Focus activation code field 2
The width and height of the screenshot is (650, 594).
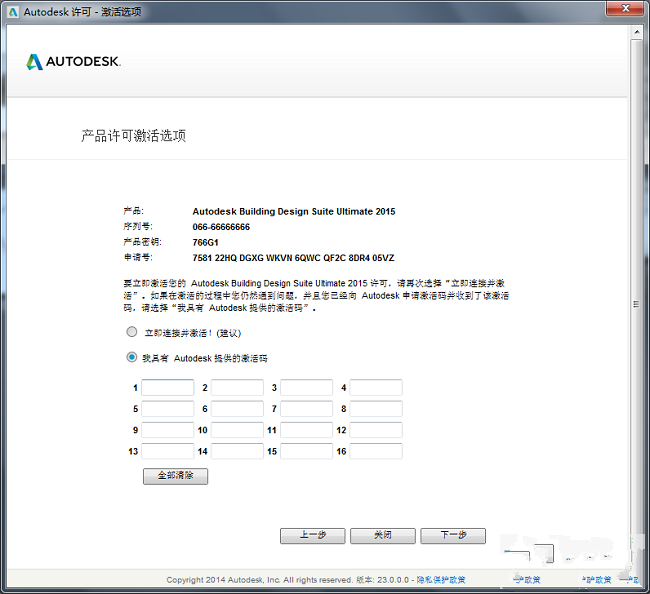pyautogui.click(x=237, y=387)
